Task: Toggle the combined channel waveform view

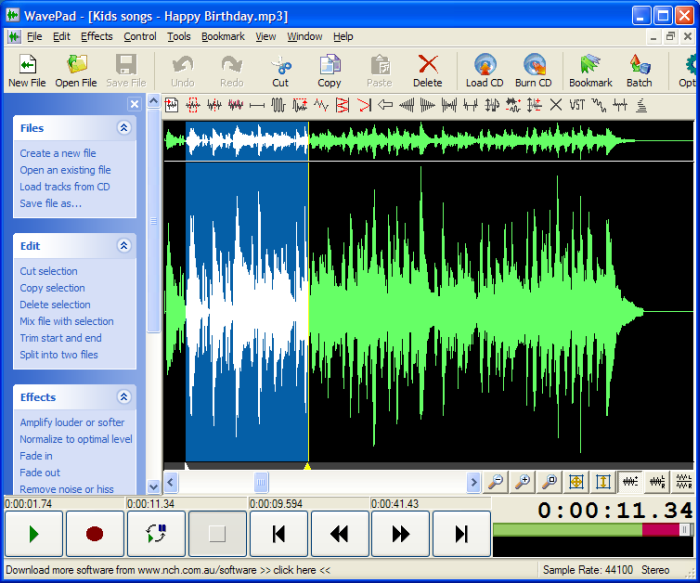Action: tap(630, 482)
